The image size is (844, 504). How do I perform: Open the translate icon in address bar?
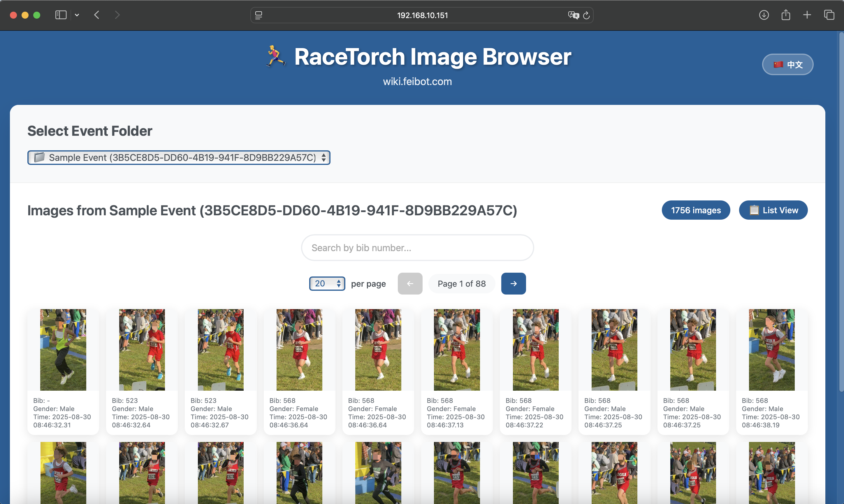573,15
